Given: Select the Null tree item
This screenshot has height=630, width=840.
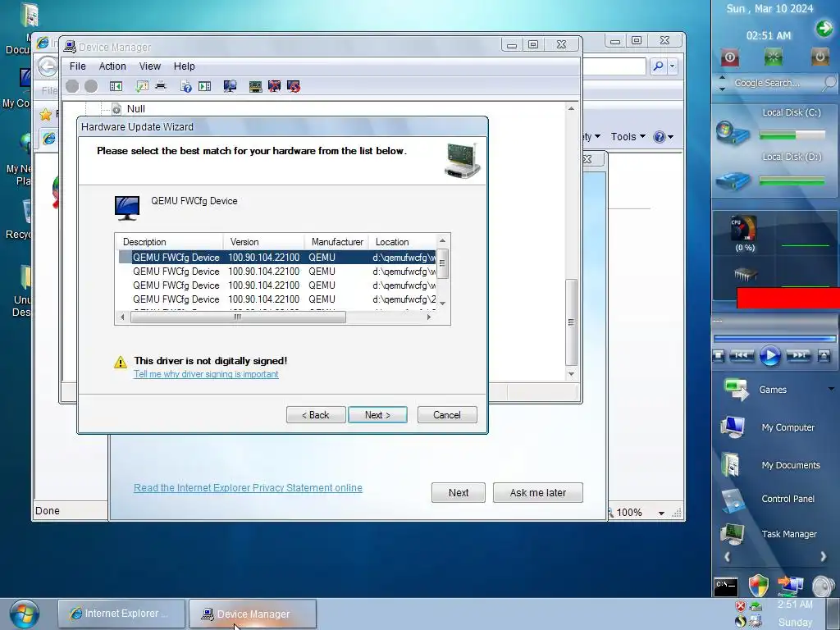Looking at the screenshot, I should (136, 109).
